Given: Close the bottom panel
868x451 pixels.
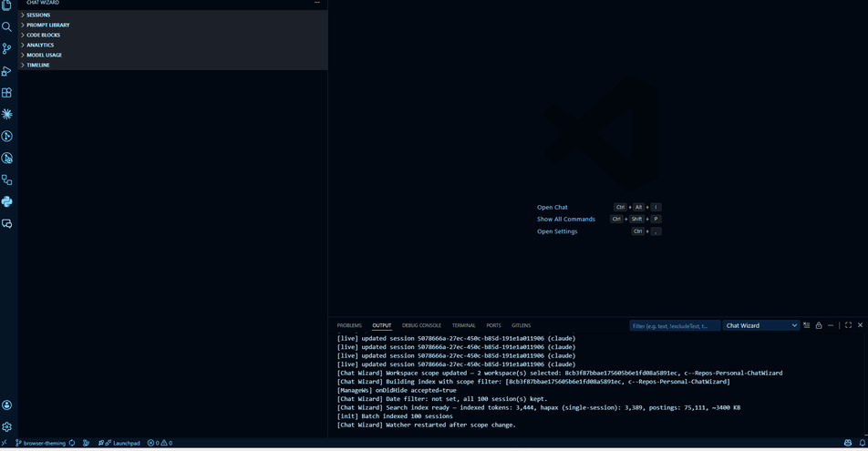Looking at the screenshot, I should [x=861, y=325].
